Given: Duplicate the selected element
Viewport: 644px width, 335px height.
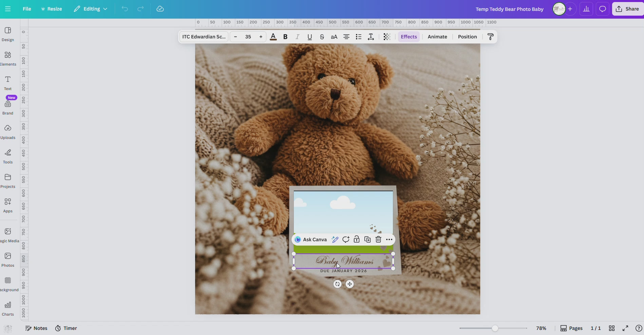Looking at the screenshot, I should pyautogui.click(x=367, y=240).
